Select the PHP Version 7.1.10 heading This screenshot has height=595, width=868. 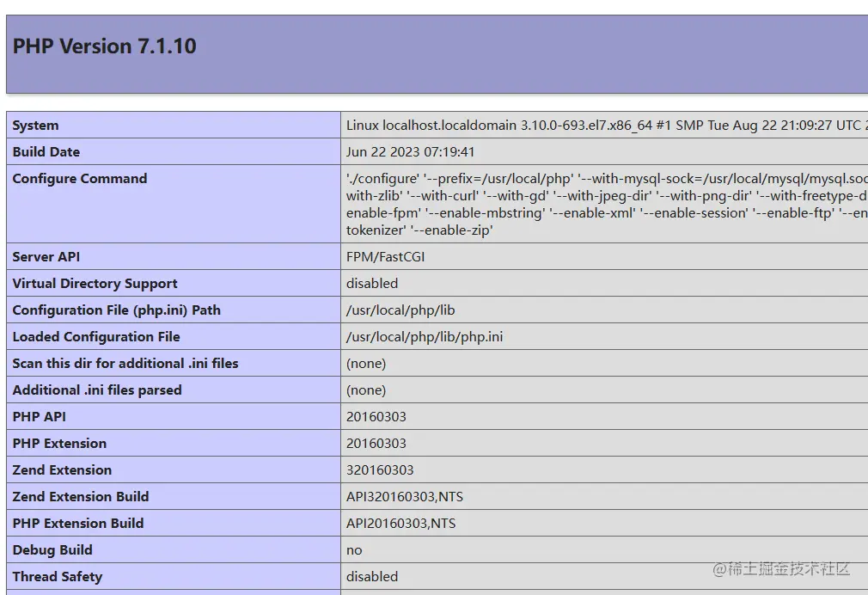(104, 46)
